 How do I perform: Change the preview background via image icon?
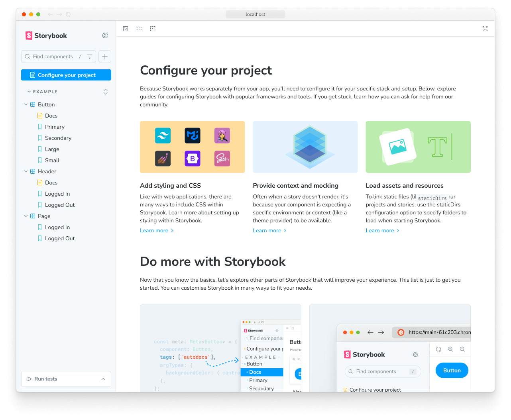[126, 29]
